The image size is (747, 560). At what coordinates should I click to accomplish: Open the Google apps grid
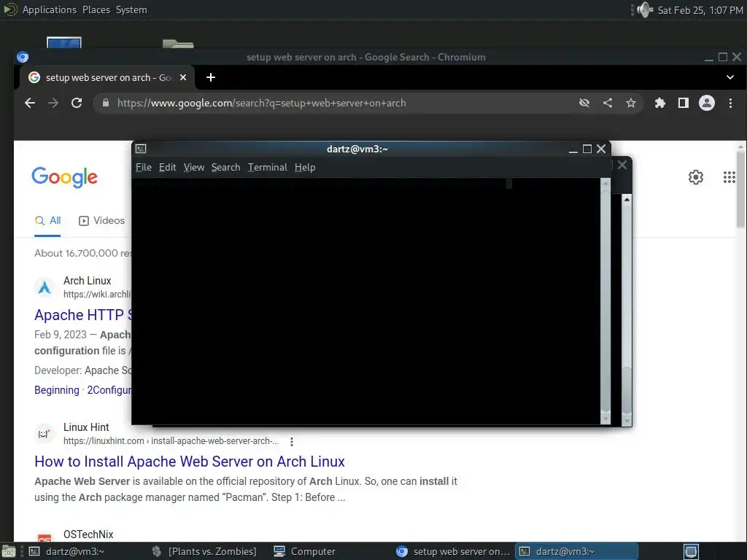click(x=729, y=177)
